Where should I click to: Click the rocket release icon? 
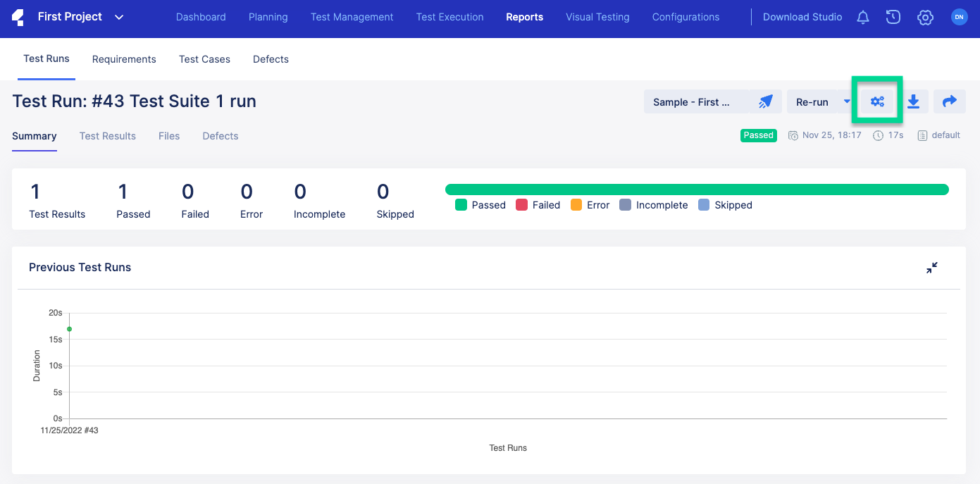pos(765,102)
